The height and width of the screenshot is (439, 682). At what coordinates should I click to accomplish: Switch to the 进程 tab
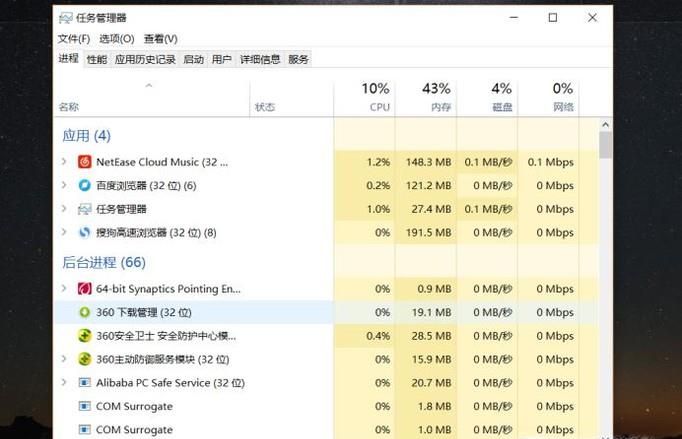click(68, 58)
